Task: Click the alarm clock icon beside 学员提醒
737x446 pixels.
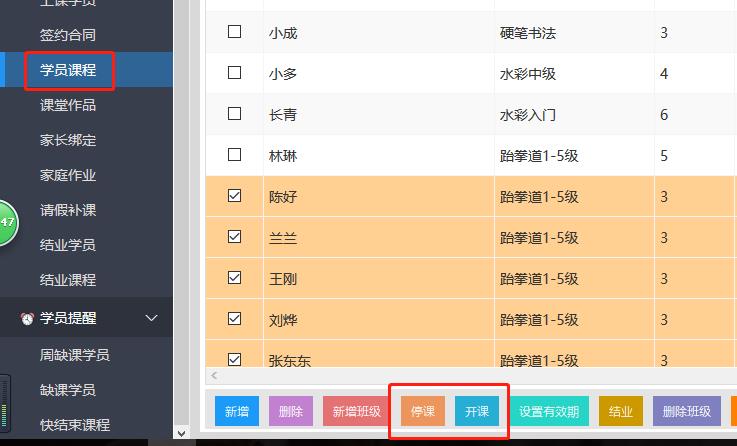Action: (x=27, y=318)
